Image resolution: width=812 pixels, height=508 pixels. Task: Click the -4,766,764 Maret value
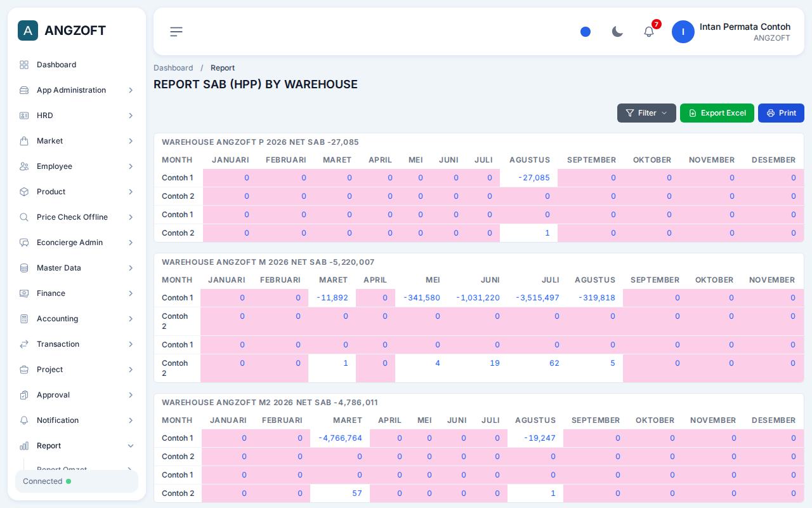340,438
